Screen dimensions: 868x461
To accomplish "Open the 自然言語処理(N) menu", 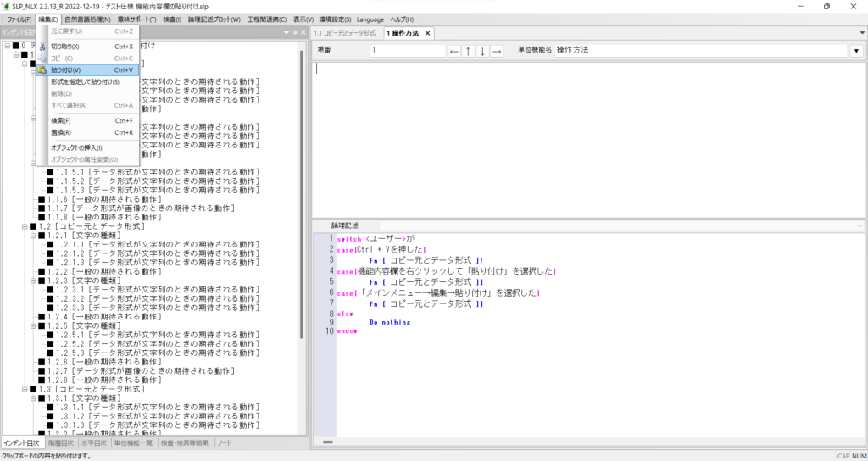I will [87, 19].
